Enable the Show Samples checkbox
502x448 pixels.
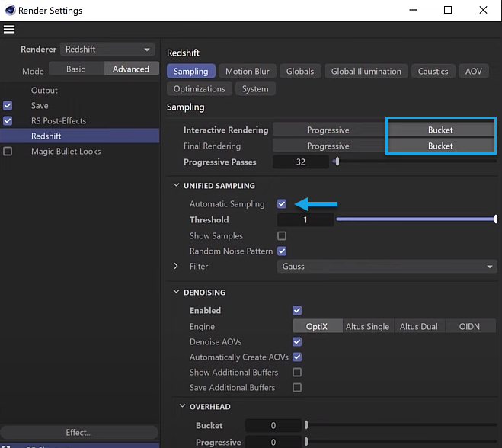(282, 236)
